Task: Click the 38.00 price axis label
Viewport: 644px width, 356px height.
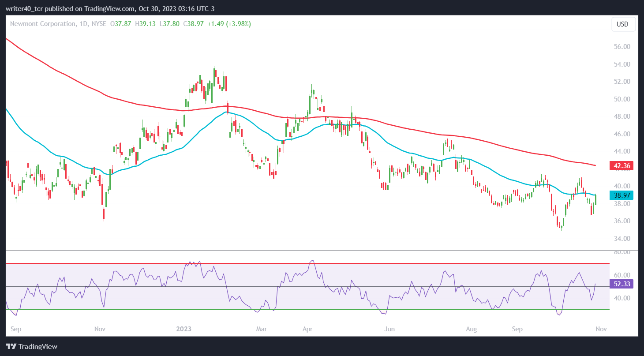Action: [x=622, y=204]
